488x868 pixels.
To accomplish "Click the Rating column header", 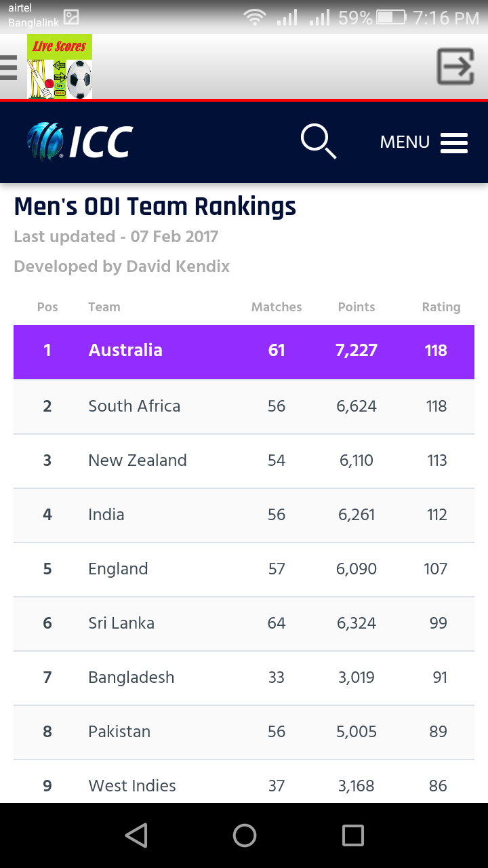I will coord(441,307).
